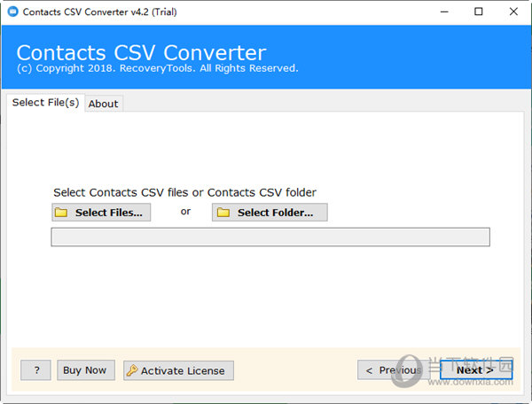Close the Contacts CSV Converter window

tap(513, 12)
